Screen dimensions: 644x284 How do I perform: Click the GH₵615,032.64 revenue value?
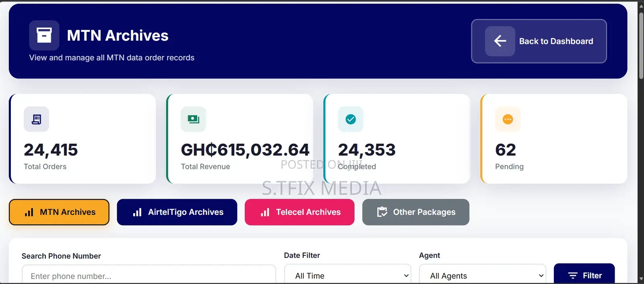[245, 150]
